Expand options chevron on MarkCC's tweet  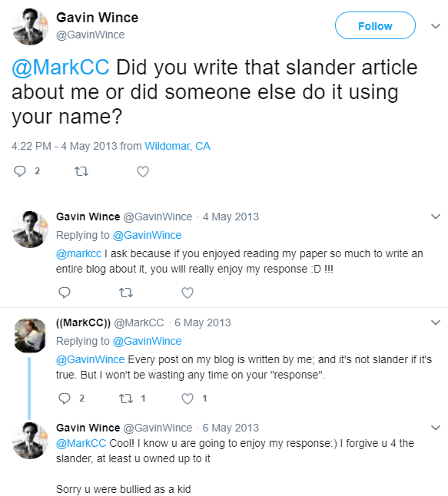click(436, 322)
